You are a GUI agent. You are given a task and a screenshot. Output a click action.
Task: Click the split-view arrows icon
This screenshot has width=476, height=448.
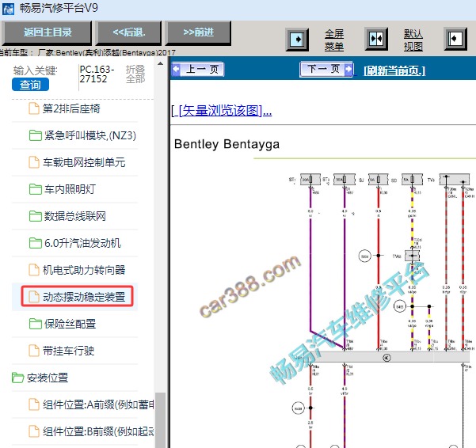point(376,39)
